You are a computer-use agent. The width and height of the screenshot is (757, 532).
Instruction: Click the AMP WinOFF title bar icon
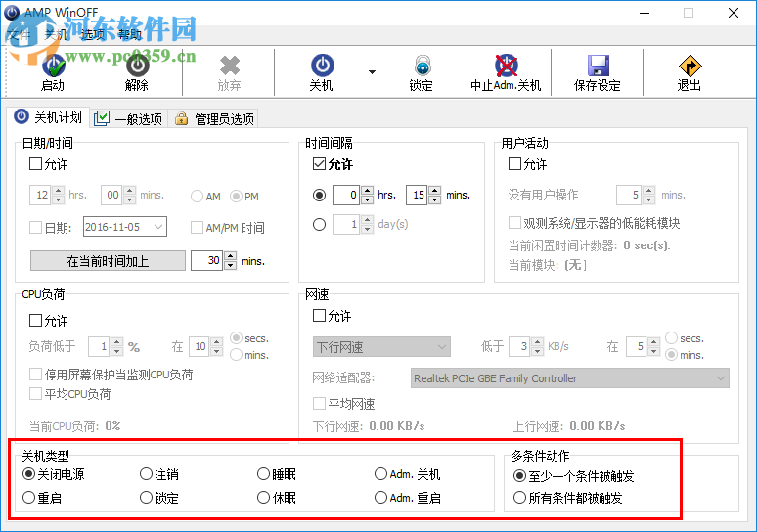[x=12, y=12]
